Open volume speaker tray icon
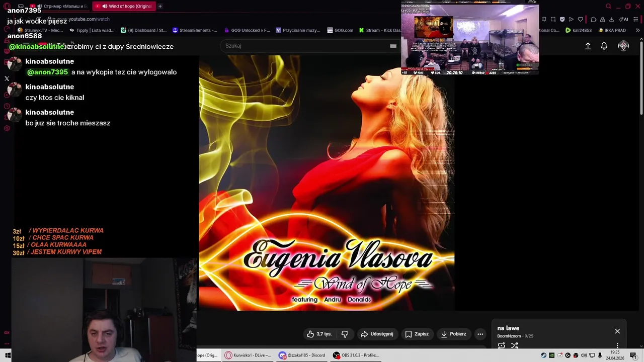This screenshot has height=362, width=644. (584, 355)
